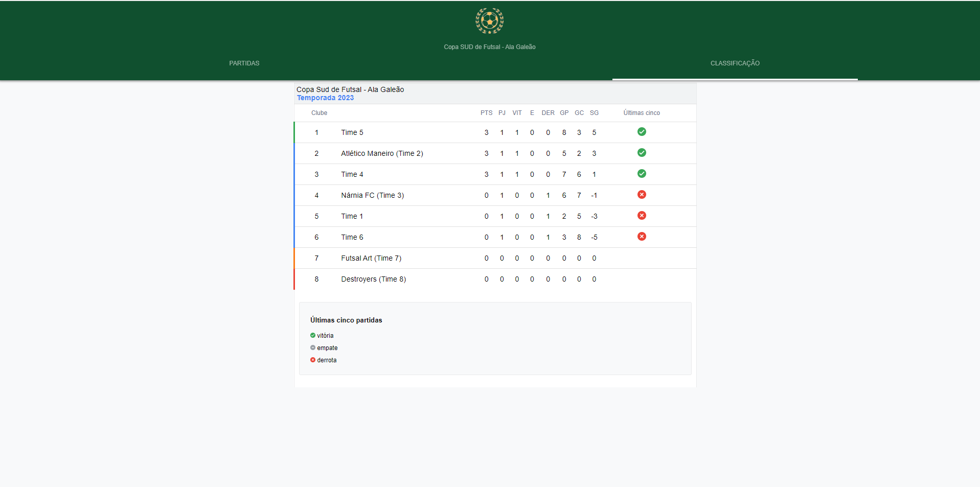Click Time 6's red defeat icon
Image resolution: width=980 pixels, height=487 pixels.
[642, 237]
